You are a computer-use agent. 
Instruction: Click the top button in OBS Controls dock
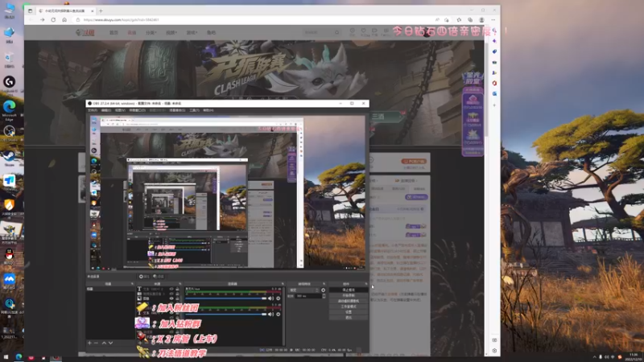click(x=349, y=290)
